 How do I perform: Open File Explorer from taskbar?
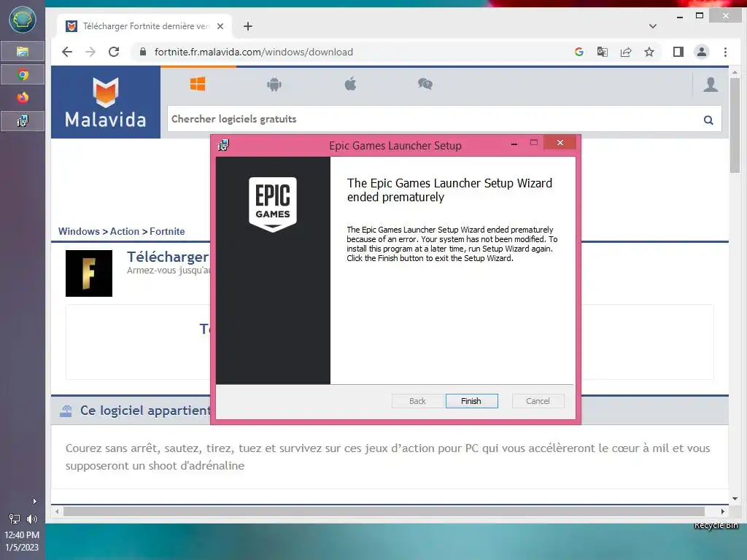pos(23,52)
